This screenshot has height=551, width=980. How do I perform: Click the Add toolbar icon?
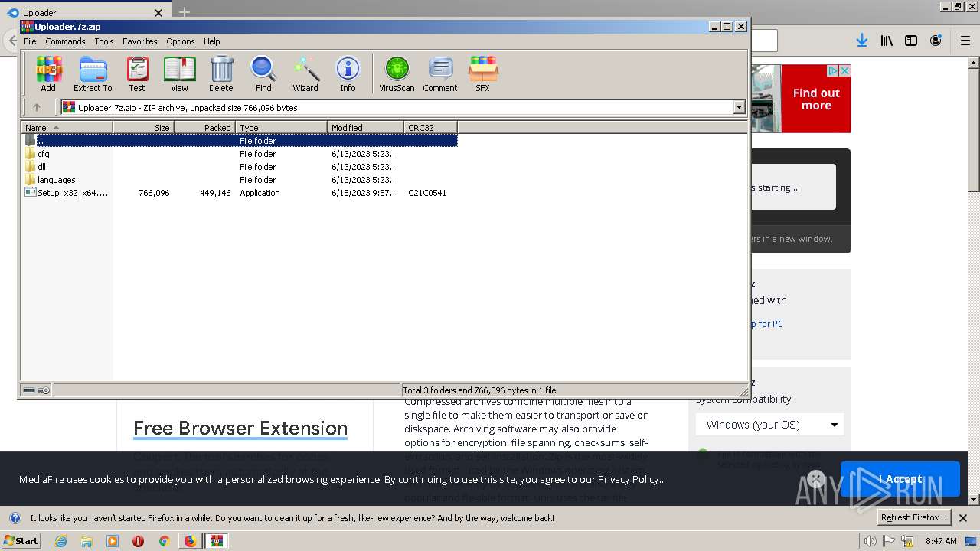pyautogui.click(x=48, y=74)
